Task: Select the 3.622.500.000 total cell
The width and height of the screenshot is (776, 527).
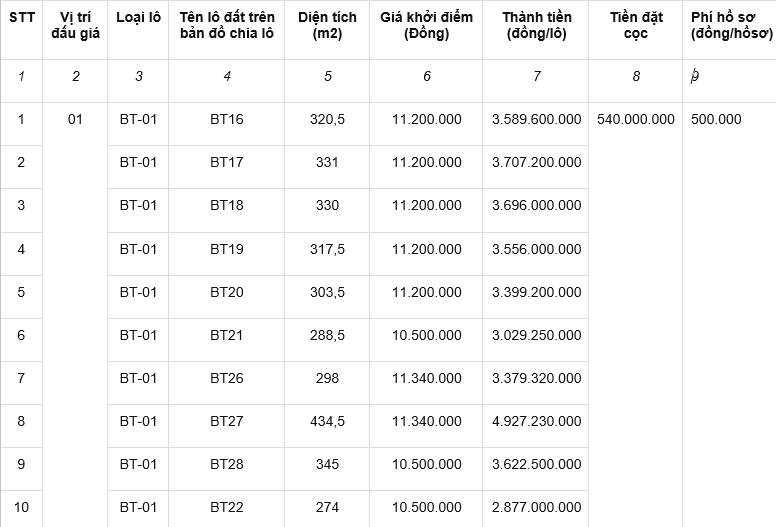Action: [536, 469]
